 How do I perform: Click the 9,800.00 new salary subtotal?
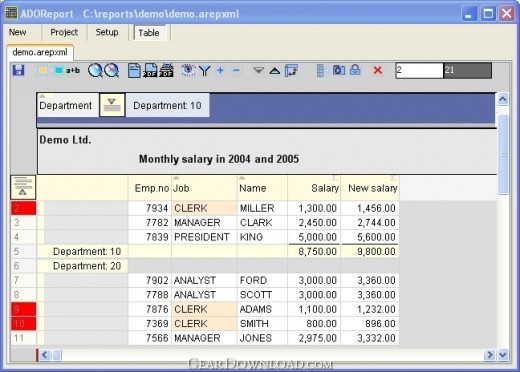(x=370, y=251)
